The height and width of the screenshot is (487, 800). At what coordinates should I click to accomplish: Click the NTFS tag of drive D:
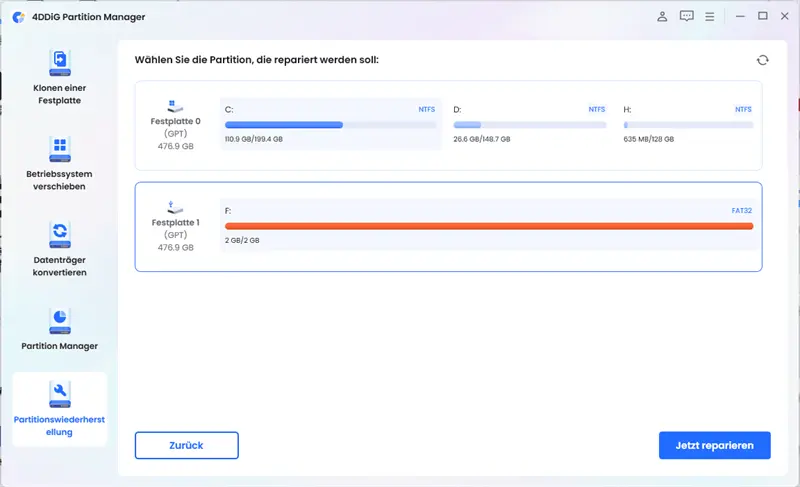coord(596,109)
